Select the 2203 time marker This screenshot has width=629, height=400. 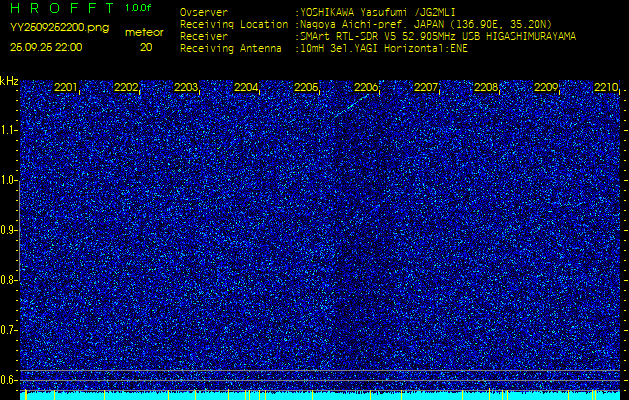(x=186, y=87)
